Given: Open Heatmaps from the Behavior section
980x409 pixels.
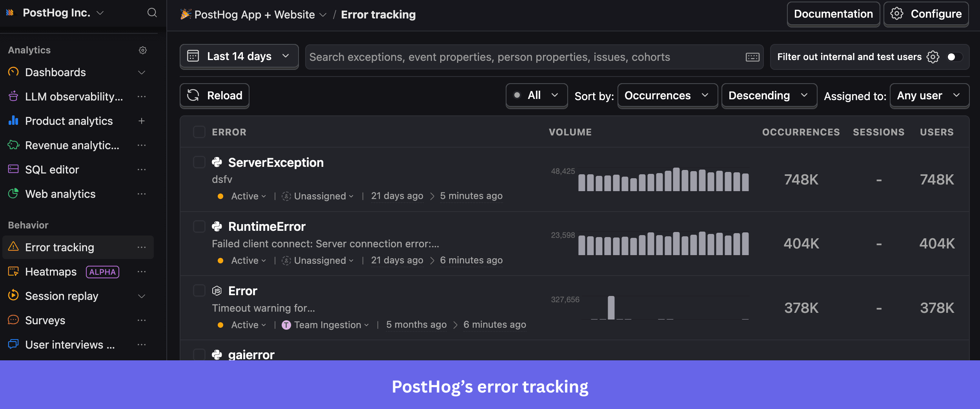Looking at the screenshot, I should pyautogui.click(x=51, y=271).
